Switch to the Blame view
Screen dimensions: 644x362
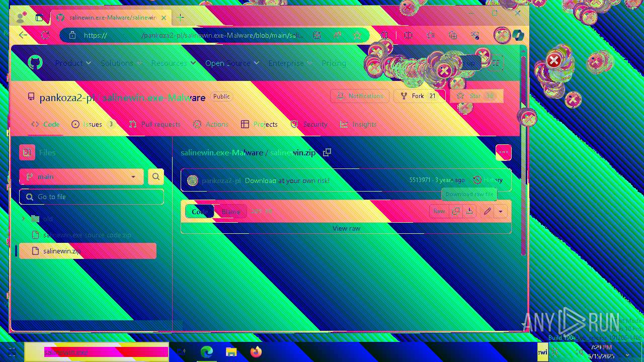pyautogui.click(x=231, y=212)
